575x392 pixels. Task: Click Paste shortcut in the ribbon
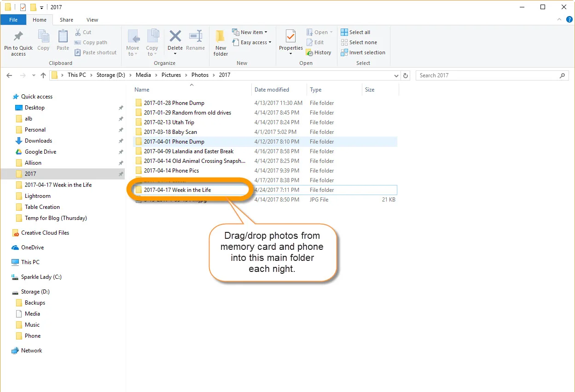point(96,52)
